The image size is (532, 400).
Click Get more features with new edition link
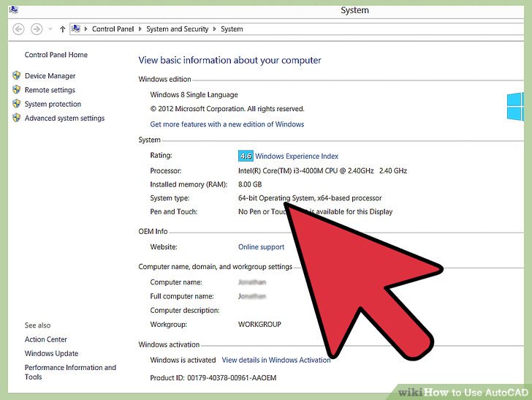pyautogui.click(x=227, y=124)
